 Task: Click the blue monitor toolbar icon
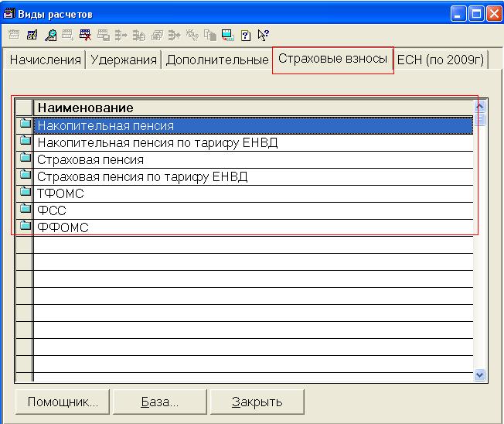(x=227, y=35)
